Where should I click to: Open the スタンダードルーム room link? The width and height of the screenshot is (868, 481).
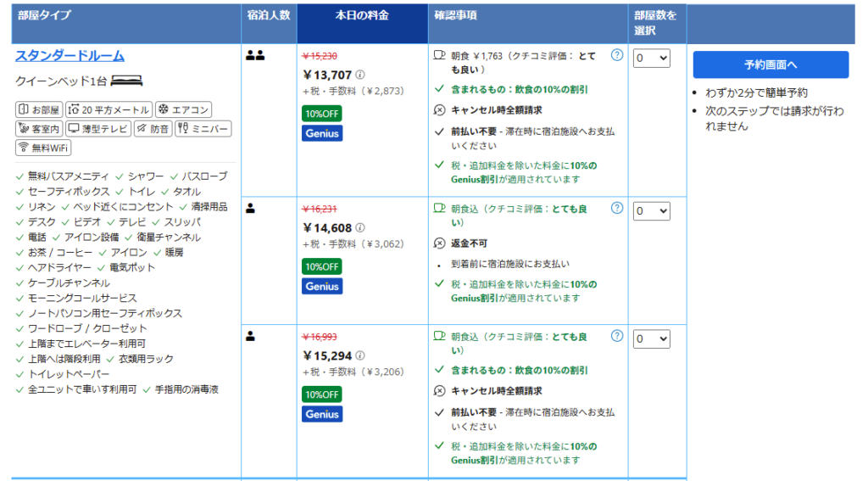pyautogui.click(x=70, y=56)
